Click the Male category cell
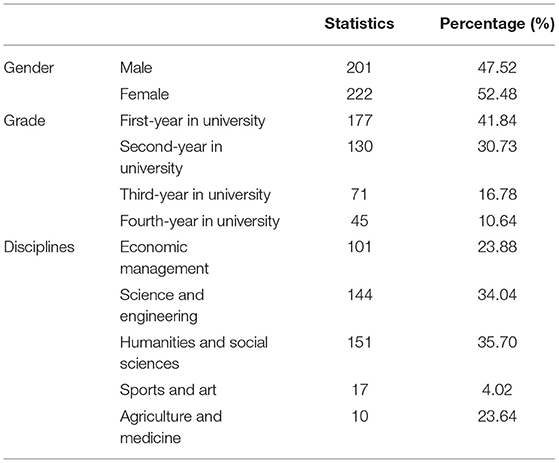The height and width of the screenshot is (463, 559). click(x=136, y=68)
